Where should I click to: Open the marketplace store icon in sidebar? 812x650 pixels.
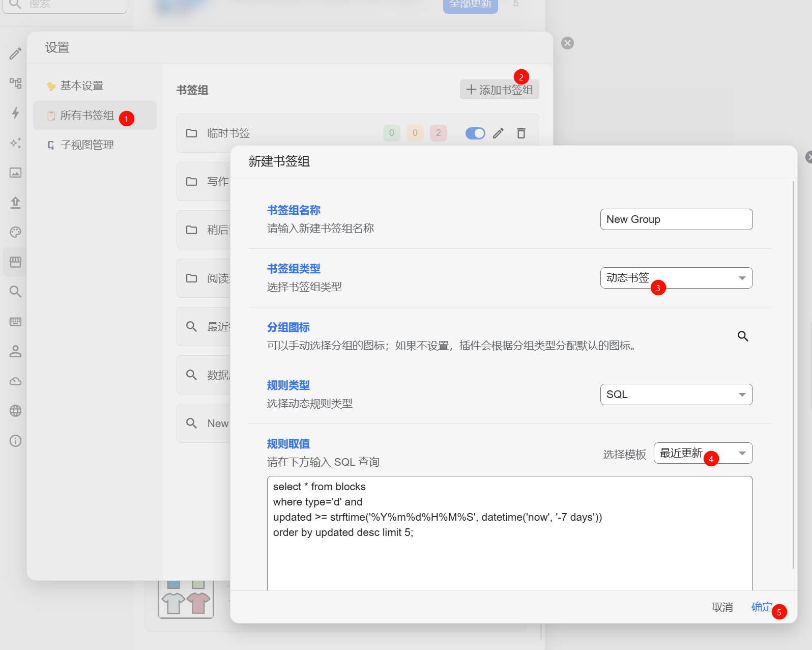[16, 262]
